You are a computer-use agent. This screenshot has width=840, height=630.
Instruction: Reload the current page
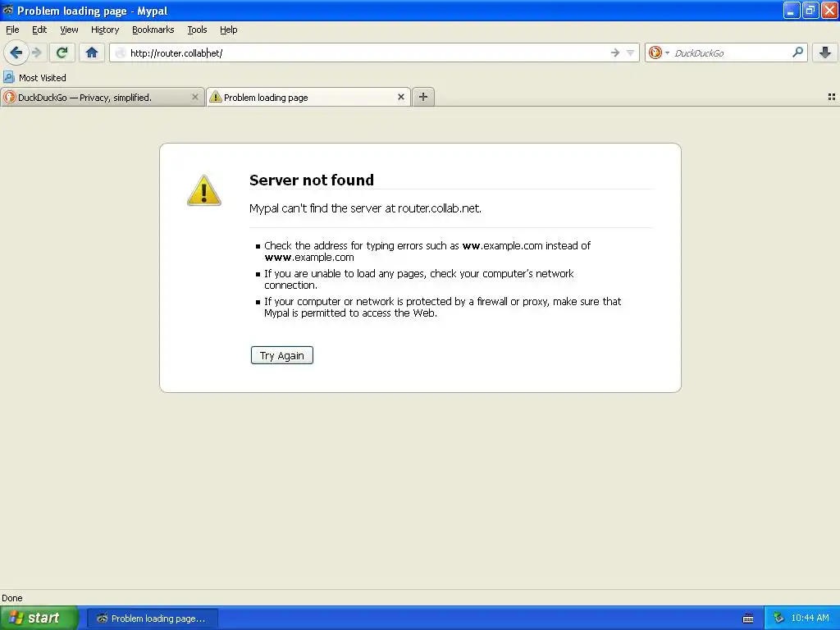62,52
